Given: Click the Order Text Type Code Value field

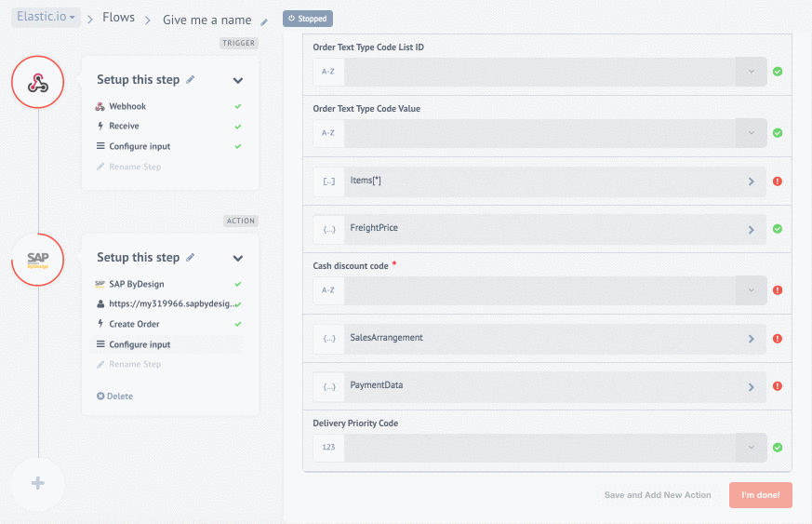Looking at the screenshot, I should (x=539, y=133).
